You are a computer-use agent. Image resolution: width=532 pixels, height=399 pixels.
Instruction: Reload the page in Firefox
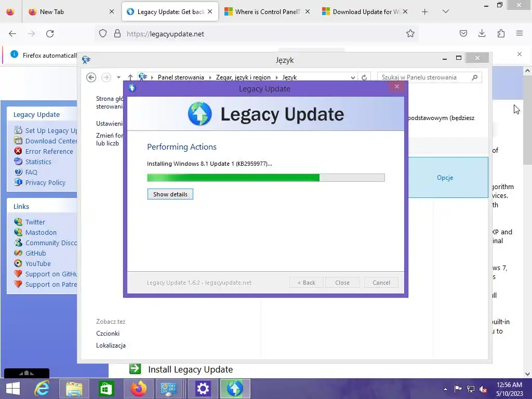point(50,34)
